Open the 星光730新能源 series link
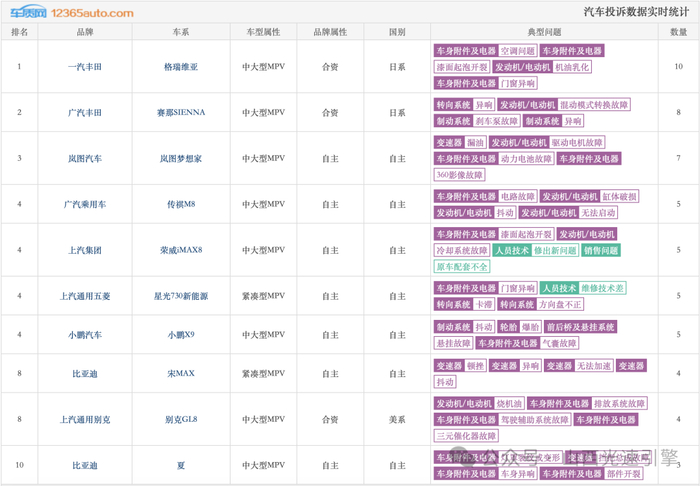Image resolution: width=700 pixels, height=486 pixels. 181,296
